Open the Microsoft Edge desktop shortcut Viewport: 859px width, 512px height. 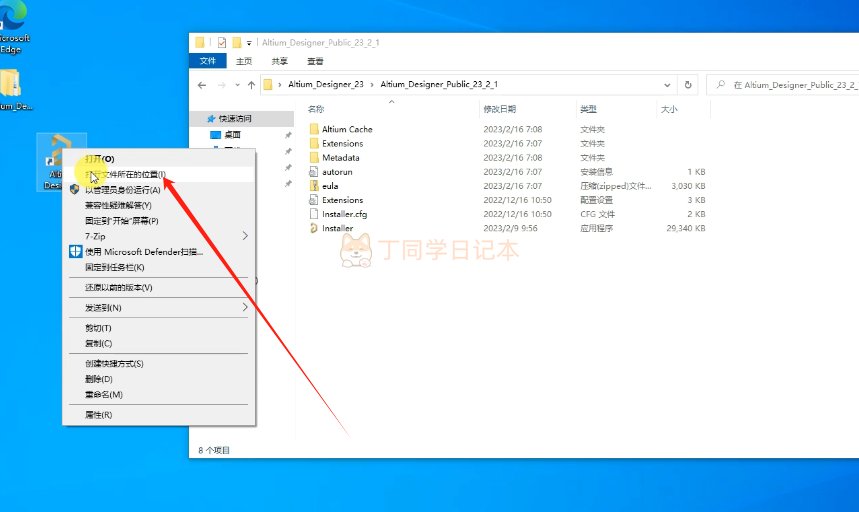pos(13,27)
